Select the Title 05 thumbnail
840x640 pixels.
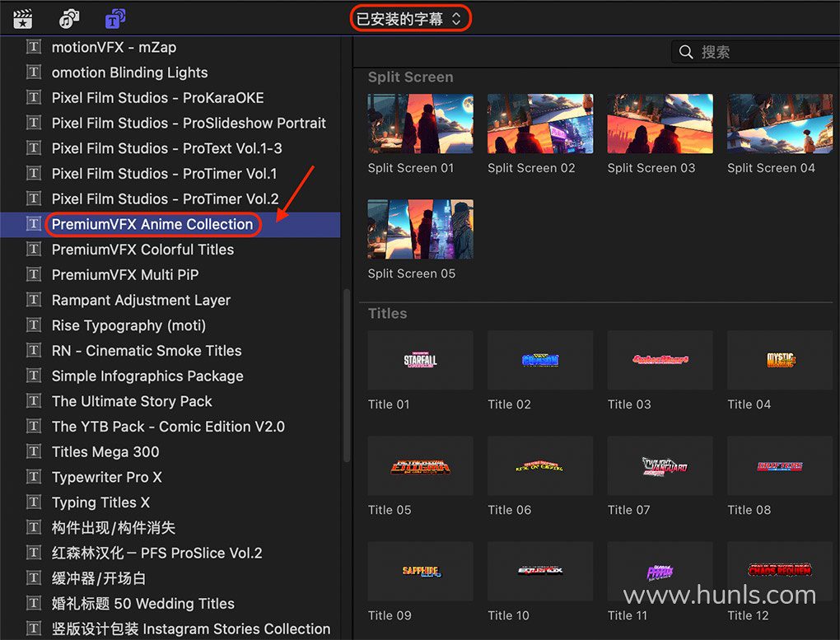click(x=421, y=466)
